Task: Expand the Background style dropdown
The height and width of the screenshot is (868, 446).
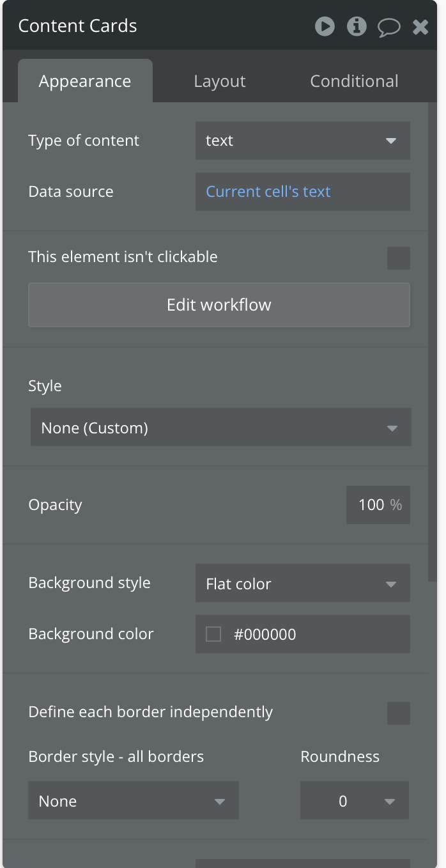Action: (x=302, y=584)
